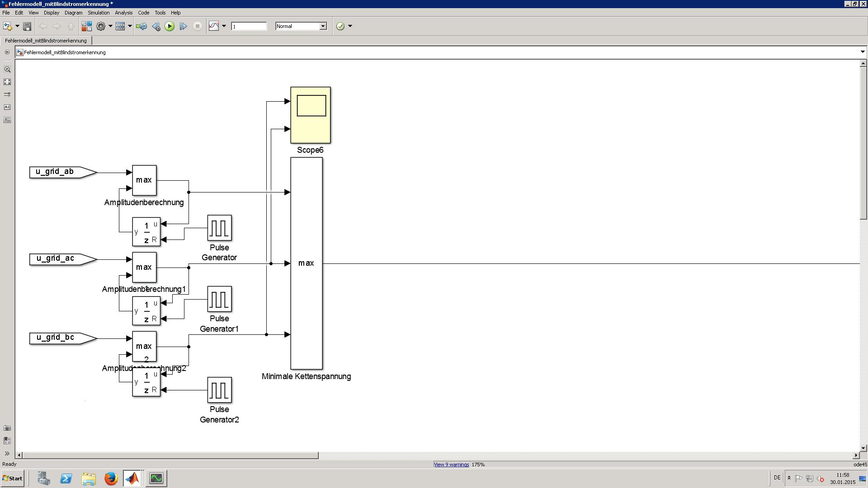Select the Fehlermodell_mitBlindstromerkennung model tab
The image size is (868, 488).
[46, 41]
